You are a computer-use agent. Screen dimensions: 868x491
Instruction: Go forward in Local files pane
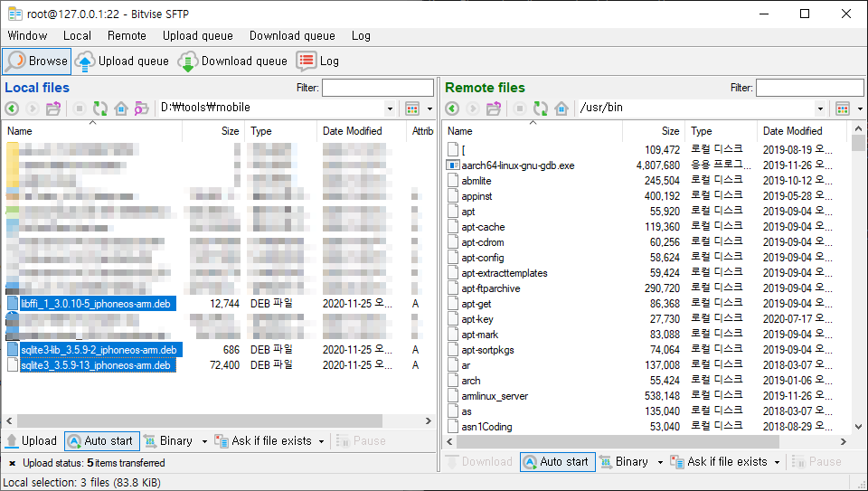tap(33, 108)
